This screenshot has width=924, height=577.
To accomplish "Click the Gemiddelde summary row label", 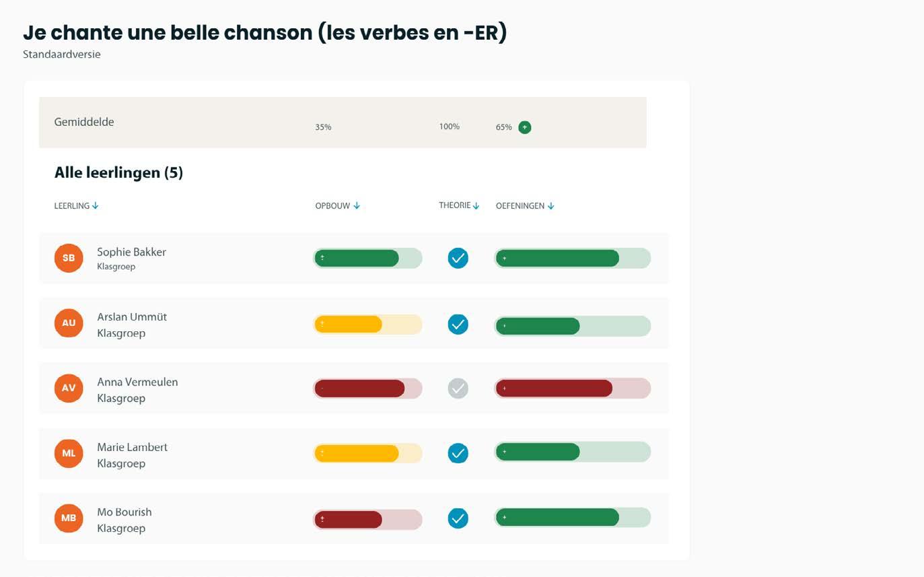I will (x=84, y=122).
